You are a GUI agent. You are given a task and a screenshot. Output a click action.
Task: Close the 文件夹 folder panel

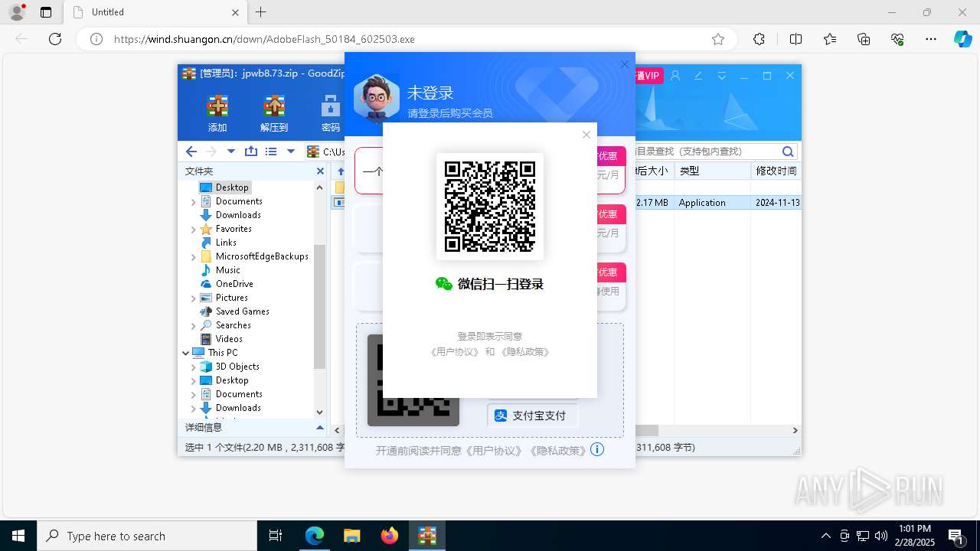tap(320, 171)
